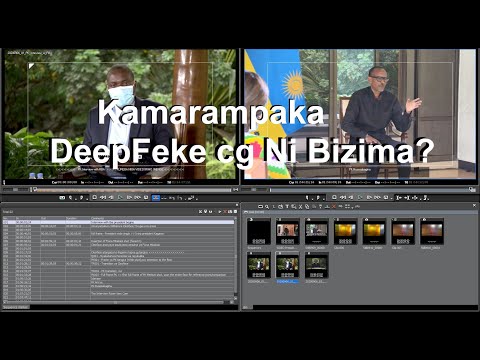Stop playback in the left Player

coord(94,198)
